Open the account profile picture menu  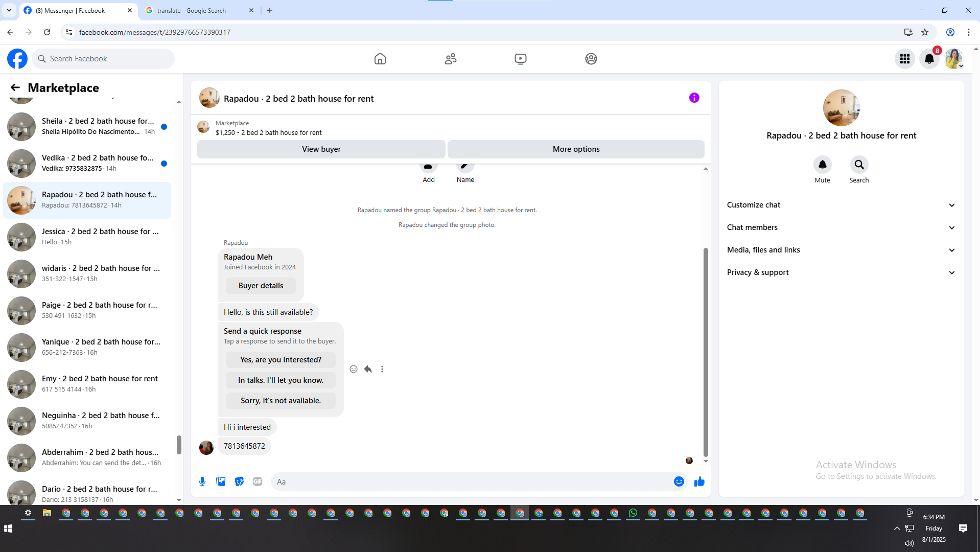tap(954, 59)
